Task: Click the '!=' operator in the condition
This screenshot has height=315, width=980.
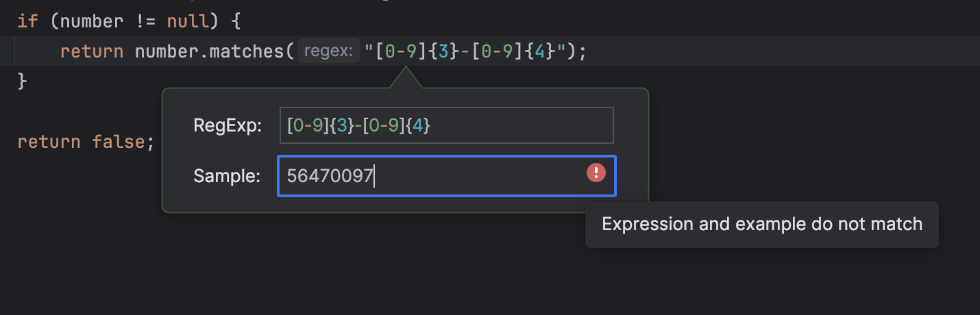Action: coord(145,21)
